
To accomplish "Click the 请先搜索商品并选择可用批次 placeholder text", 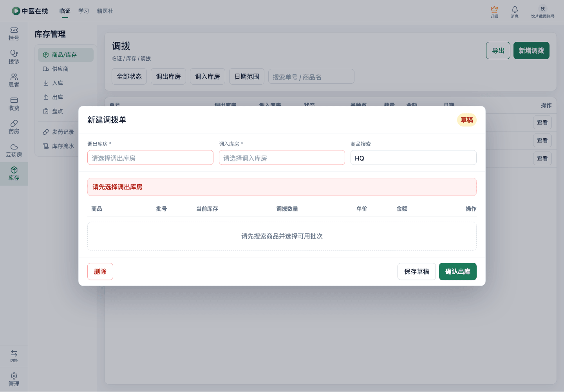I will point(282,236).
